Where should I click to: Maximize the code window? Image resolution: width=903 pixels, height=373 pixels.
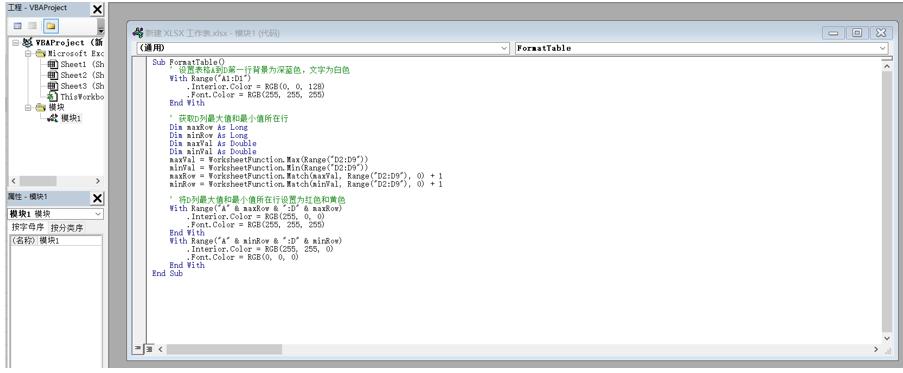click(857, 33)
